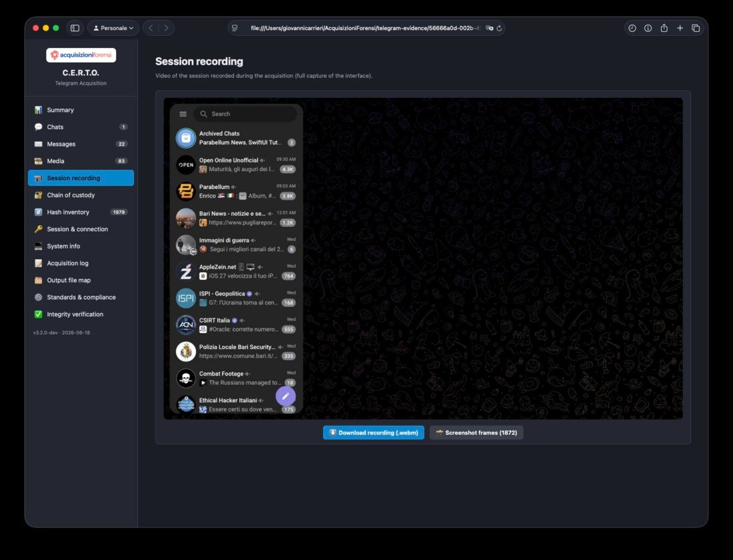The height and width of the screenshot is (560, 733).
Task: Open Standards & compliance page
Action: pyautogui.click(x=81, y=298)
